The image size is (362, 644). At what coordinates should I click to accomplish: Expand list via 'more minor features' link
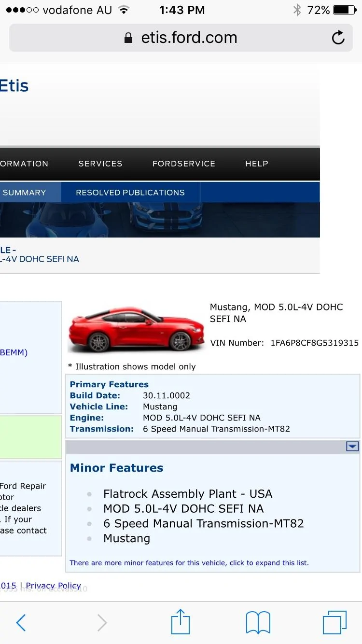189,563
